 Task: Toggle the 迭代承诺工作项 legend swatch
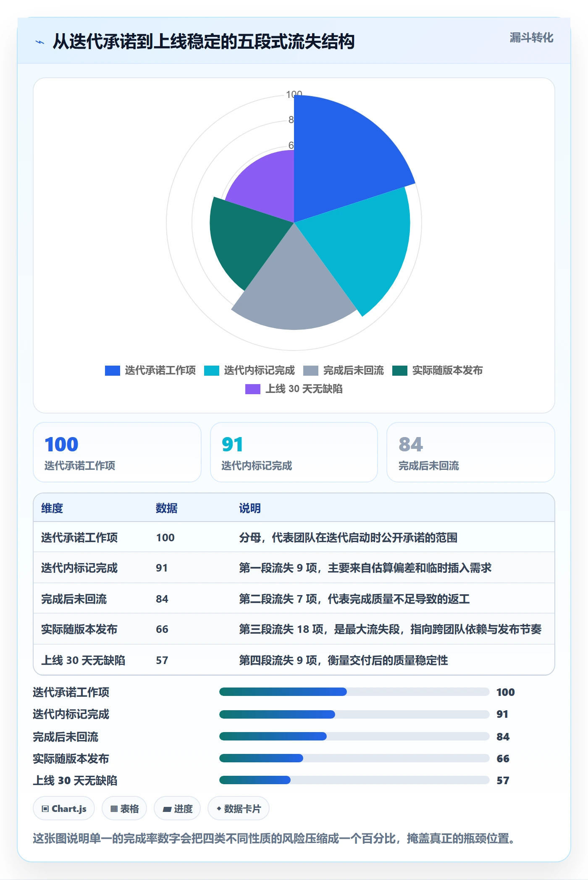[113, 371]
